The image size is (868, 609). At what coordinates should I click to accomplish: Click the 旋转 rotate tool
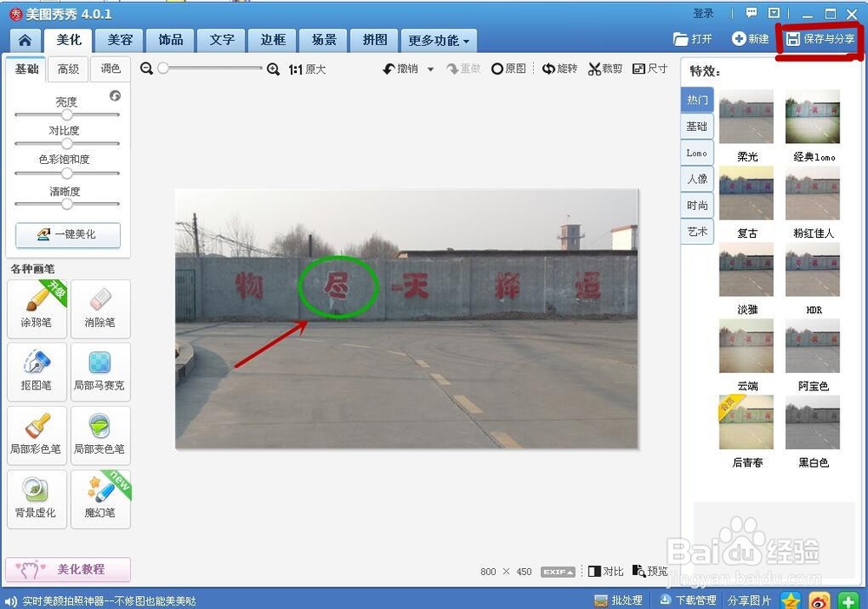560,69
